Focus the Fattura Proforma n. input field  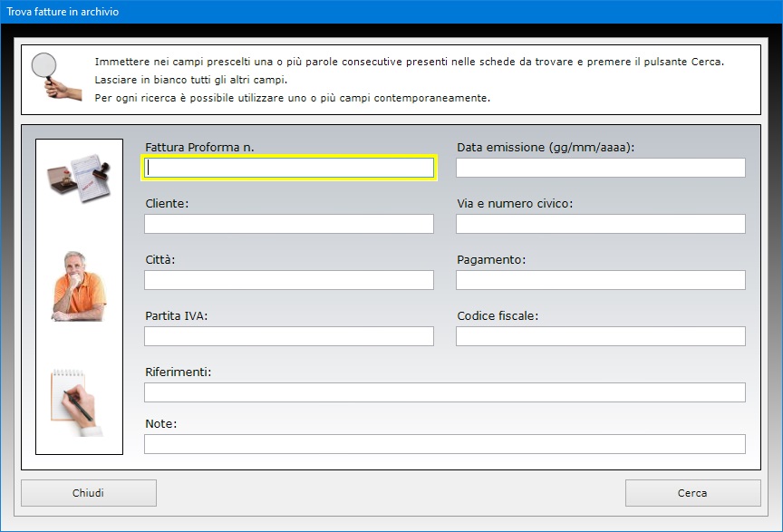(289, 168)
